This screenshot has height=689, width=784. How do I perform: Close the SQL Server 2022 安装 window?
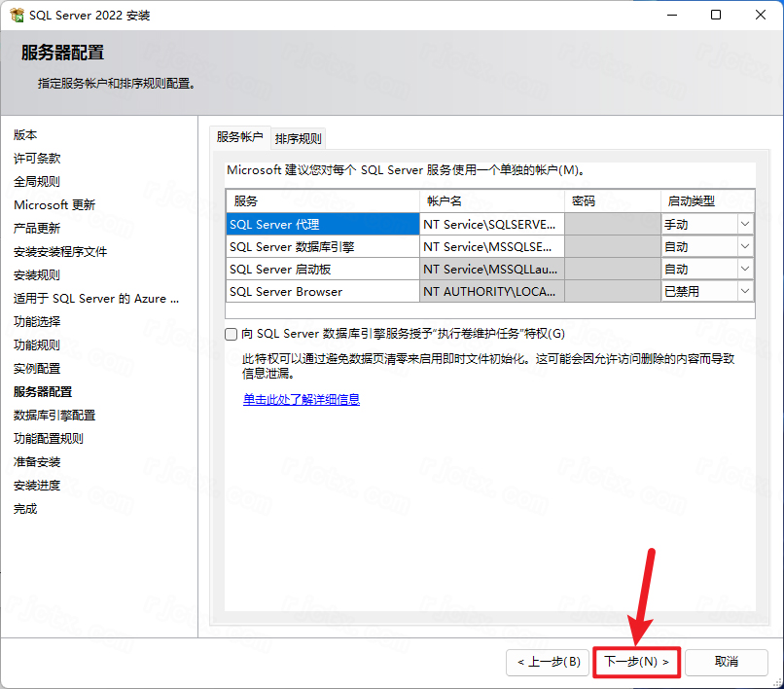click(x=761, y=15)
